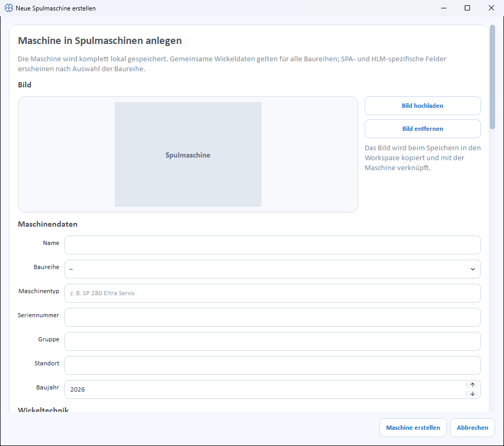Click Abbrechen to cancel the dialog
The image size is (504, 446).
pyautogui.click(x=472, y=428)
